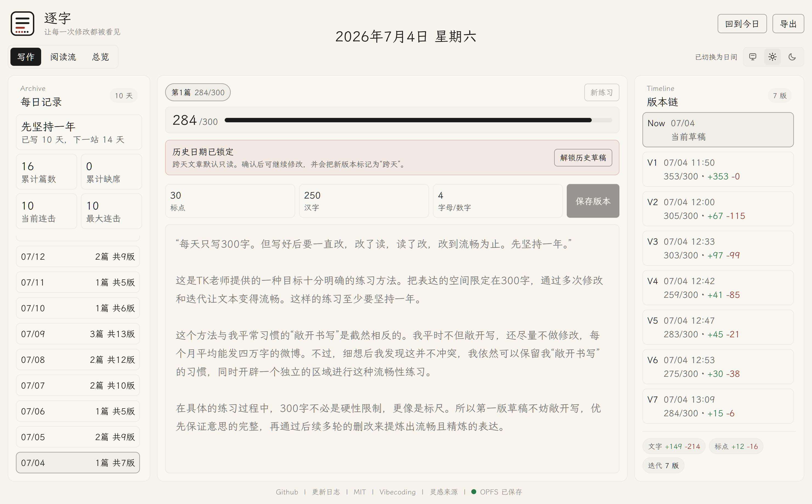
Task: Click the 10 天 badge
Action: coord(124,96)
